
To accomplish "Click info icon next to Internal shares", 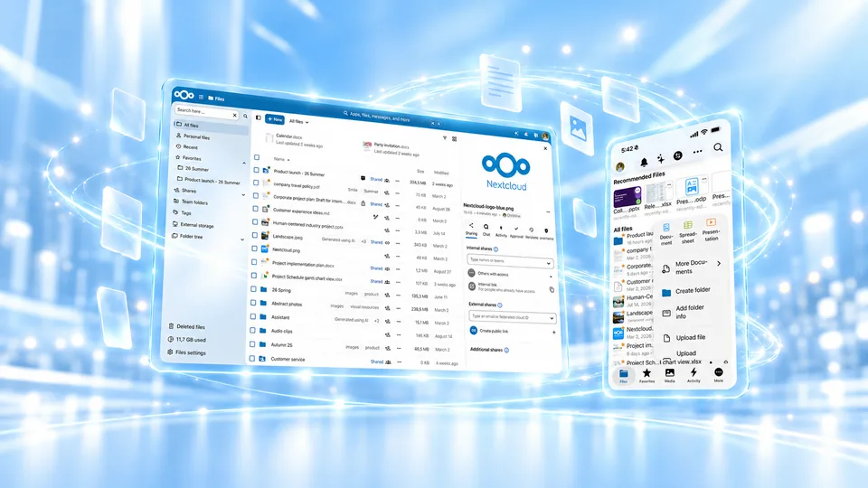I will 496,249.
